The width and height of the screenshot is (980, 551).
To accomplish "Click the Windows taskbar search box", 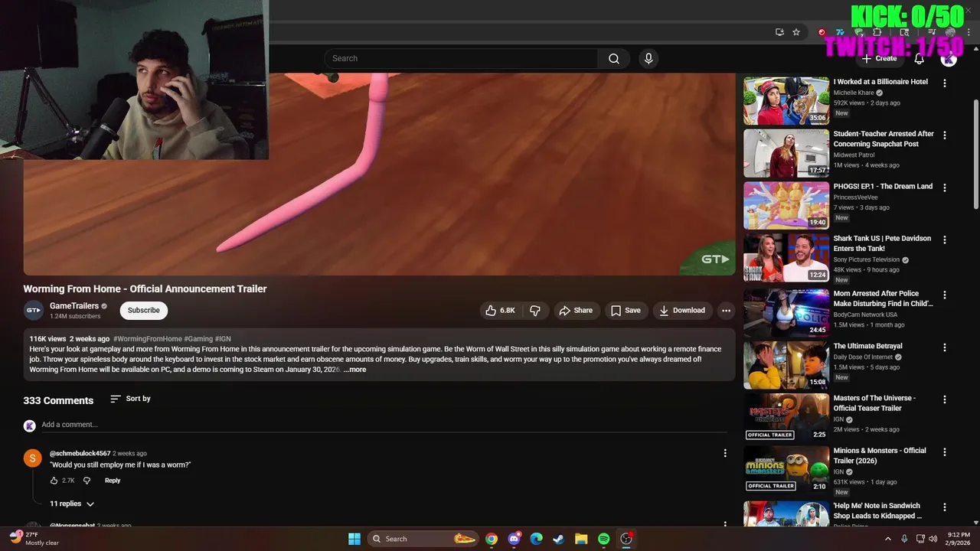I will 423,539.
